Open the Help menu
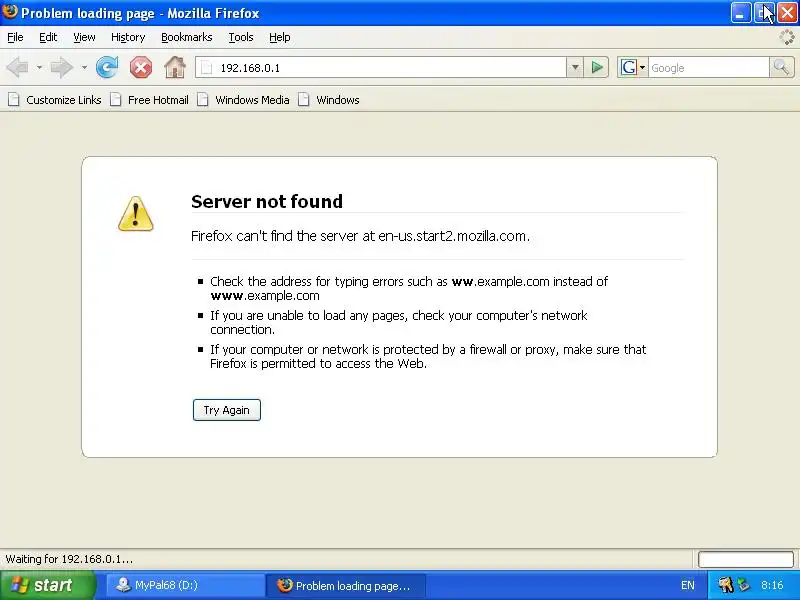 click(280, 37)
